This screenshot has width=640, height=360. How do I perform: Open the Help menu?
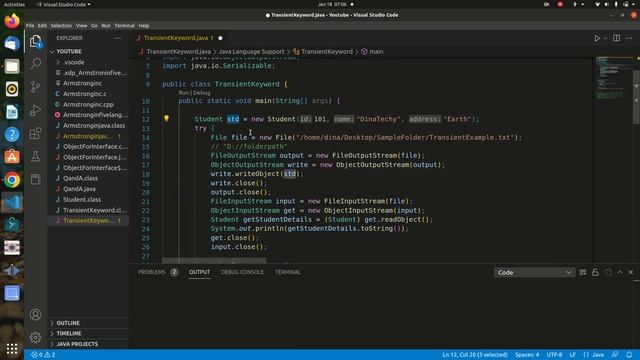click(x=144, y=25)
